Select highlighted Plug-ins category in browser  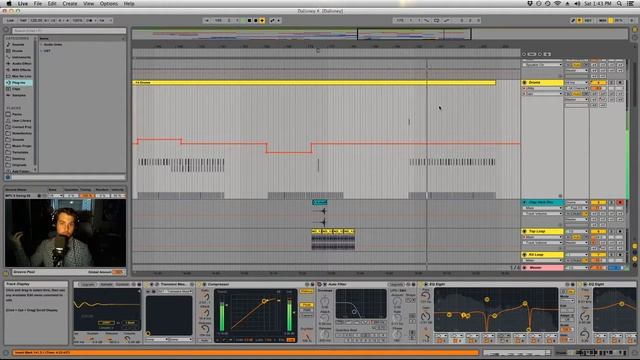tap(19, 82)
